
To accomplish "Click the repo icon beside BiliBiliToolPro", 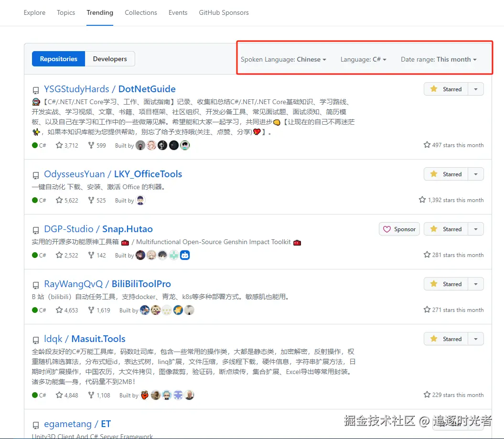I will [36, 285].
